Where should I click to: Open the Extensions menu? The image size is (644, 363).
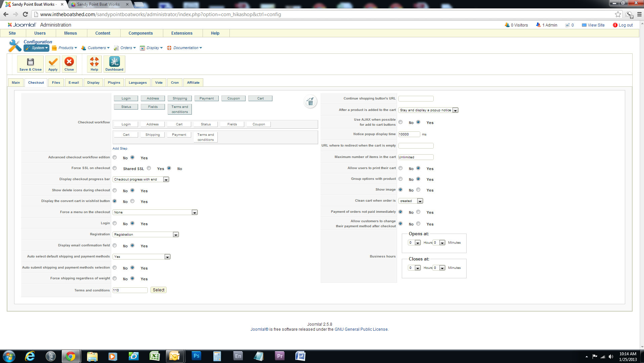point(182,33)
